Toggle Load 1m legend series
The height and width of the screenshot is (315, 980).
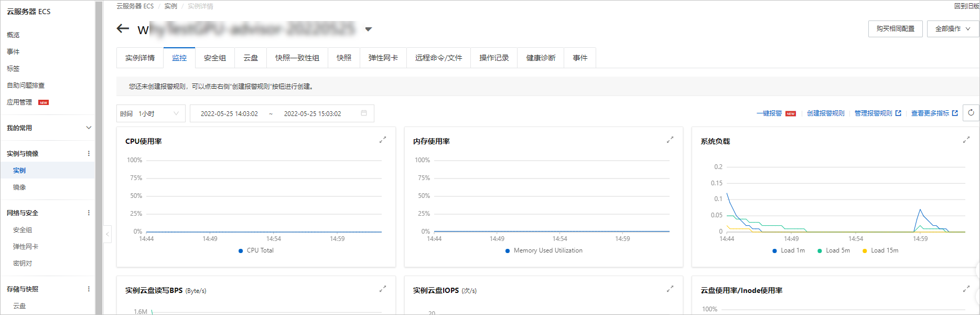[788, 250]
